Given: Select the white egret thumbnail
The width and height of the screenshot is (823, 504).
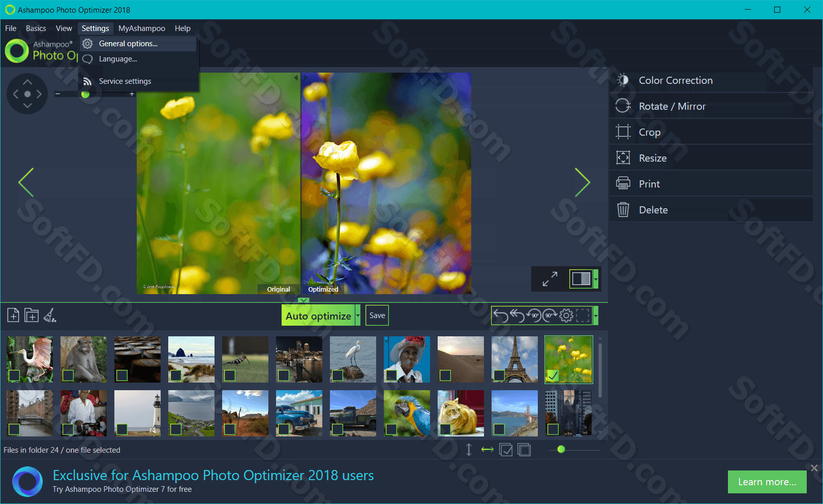Looking at the screenshot, I should [x=353, y=359].
